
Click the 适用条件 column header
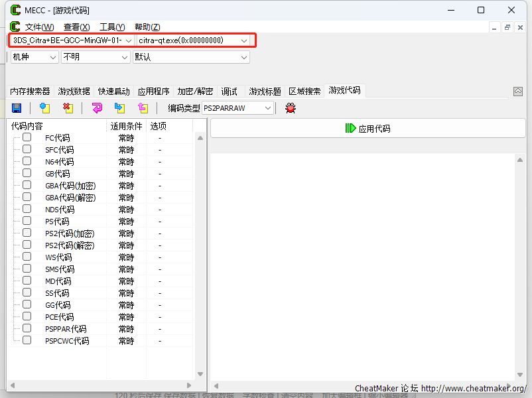click(126, 126)
